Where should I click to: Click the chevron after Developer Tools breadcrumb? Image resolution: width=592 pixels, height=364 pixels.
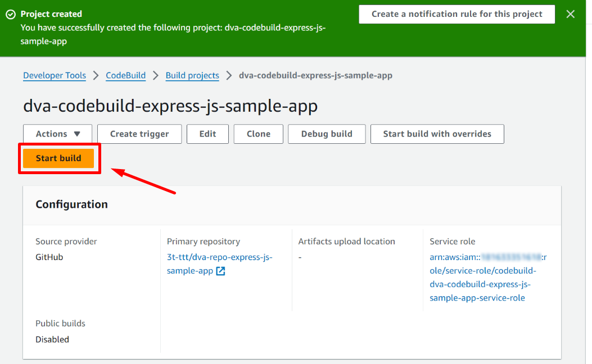(x=96, y=75)
